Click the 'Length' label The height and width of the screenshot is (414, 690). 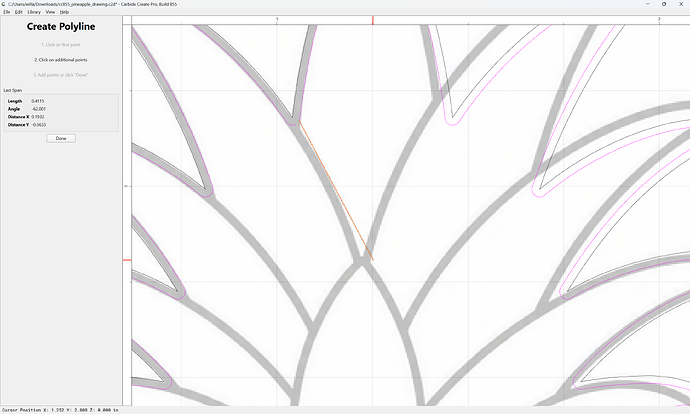point(15,101)
